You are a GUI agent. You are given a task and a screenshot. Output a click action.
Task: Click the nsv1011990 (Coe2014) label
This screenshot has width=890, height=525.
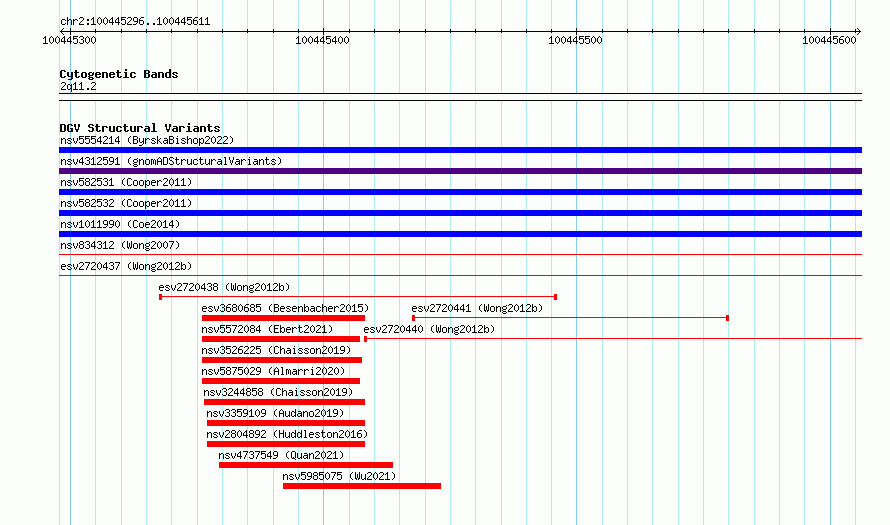120,224
